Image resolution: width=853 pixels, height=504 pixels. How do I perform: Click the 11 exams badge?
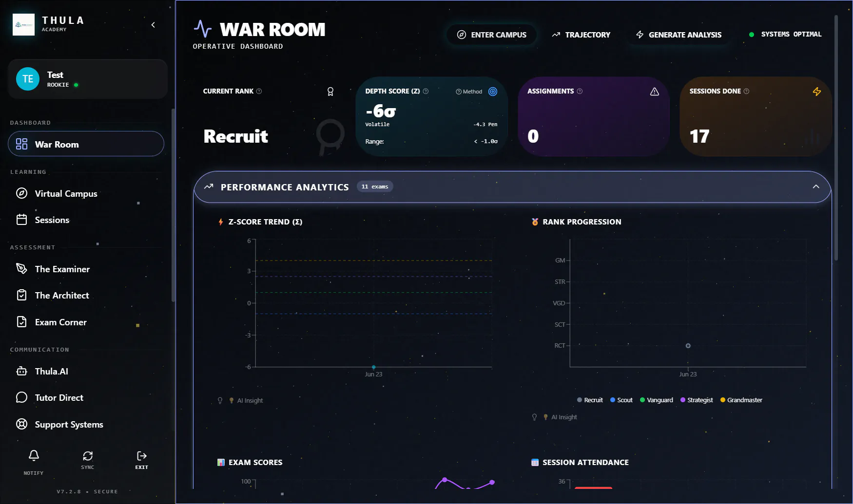coord(375,187)
